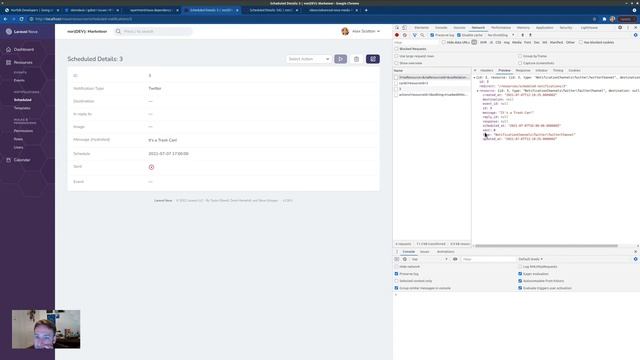
Task: Open the Response tab of the request
Action: coord(523,71)
